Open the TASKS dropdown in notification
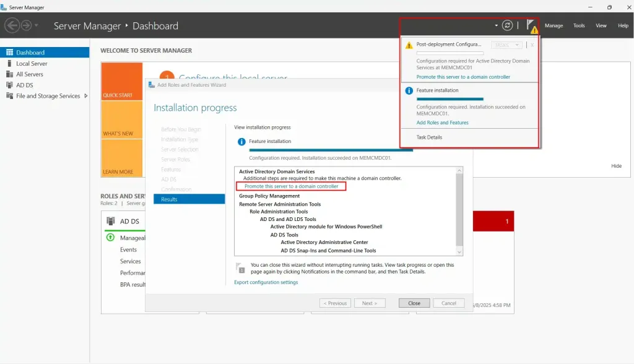 tap(506, 45)
